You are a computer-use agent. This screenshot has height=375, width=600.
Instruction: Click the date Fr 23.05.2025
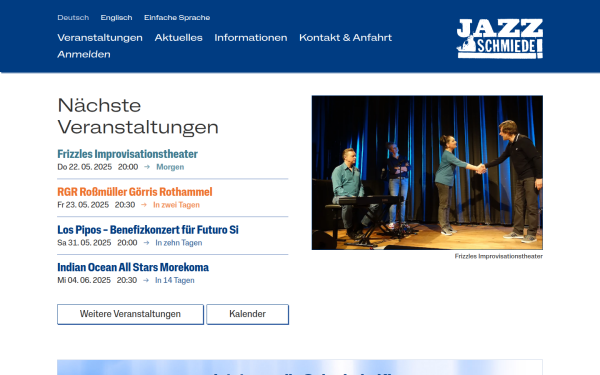[83, 205]
